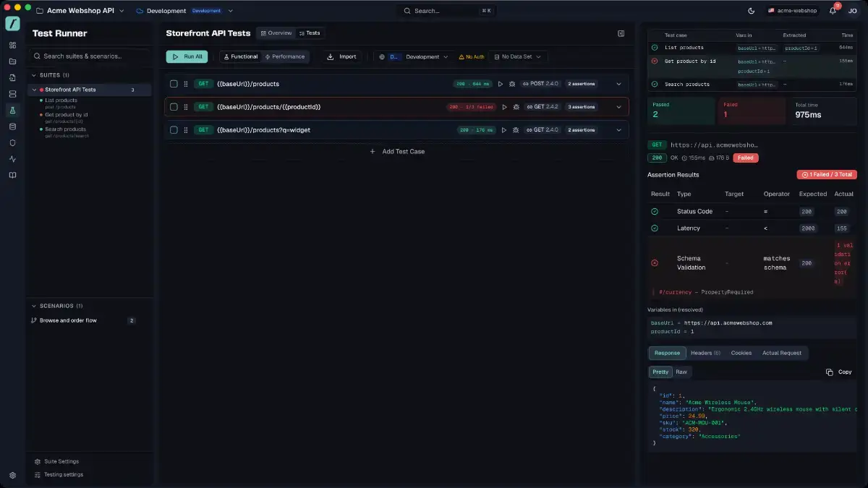This screenshot has width=868, height=488.
Task: Open the collections folder icon in the sidebar
Action: (x=12, y=61)
